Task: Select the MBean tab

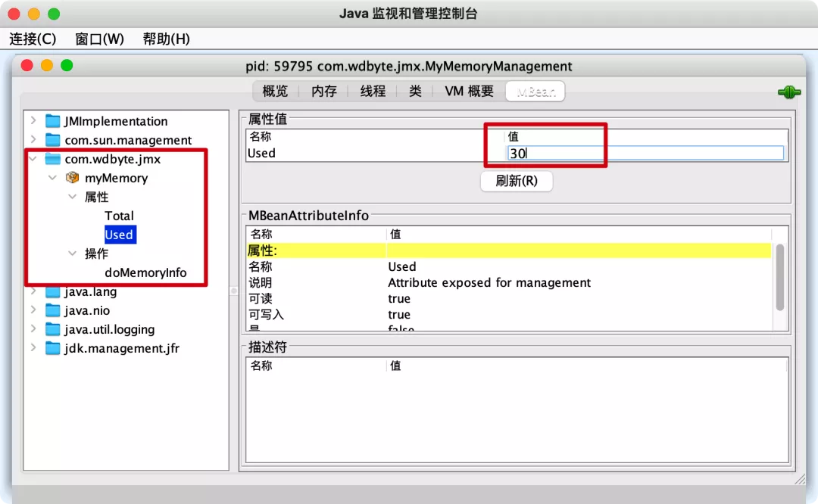Action: 535,92
